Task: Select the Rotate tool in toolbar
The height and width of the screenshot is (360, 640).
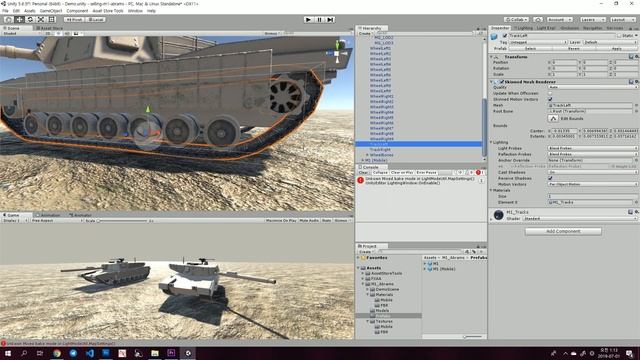Action: point(30,19)
